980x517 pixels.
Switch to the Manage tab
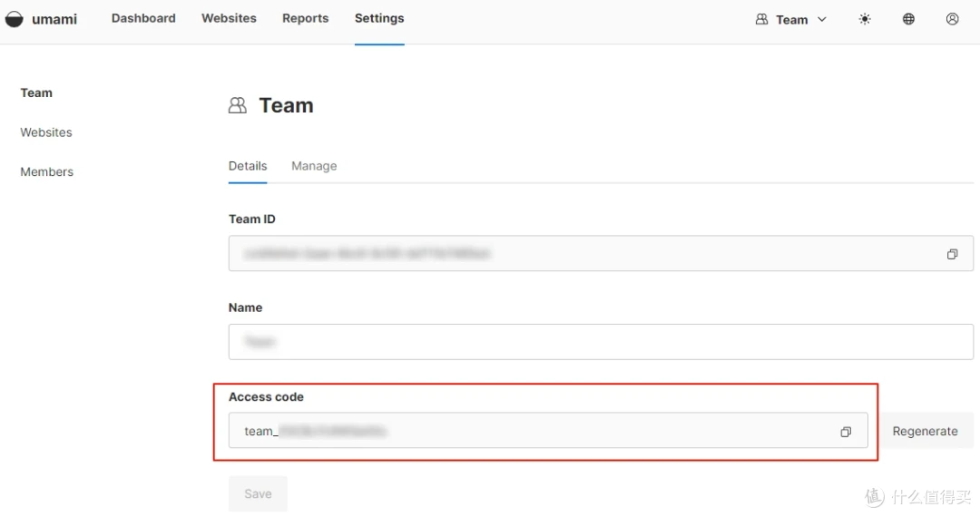pyautogui.click(x=314, y=166)
